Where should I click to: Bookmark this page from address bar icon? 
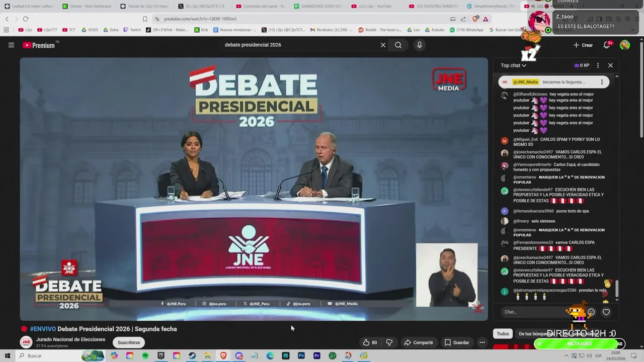click(145, 19)
